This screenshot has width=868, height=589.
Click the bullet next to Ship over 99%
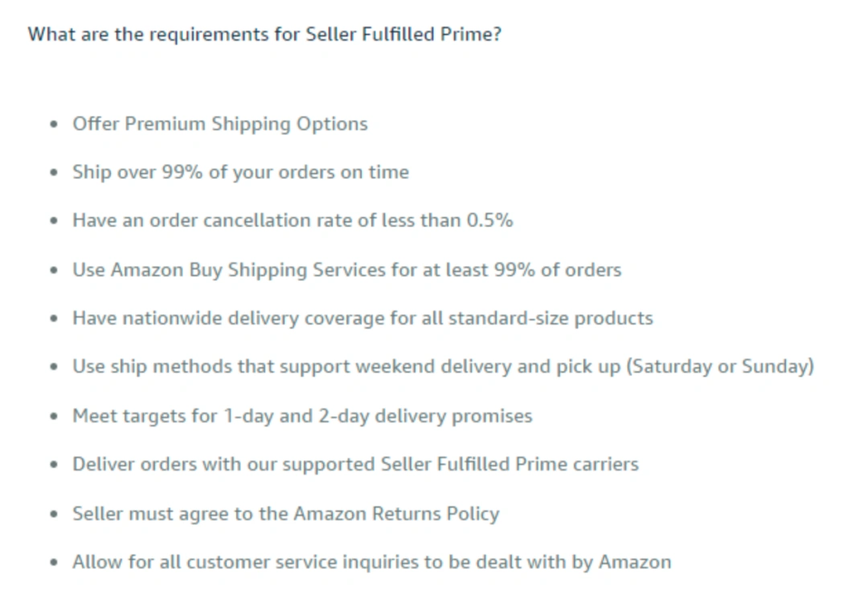tap(54, 173)
